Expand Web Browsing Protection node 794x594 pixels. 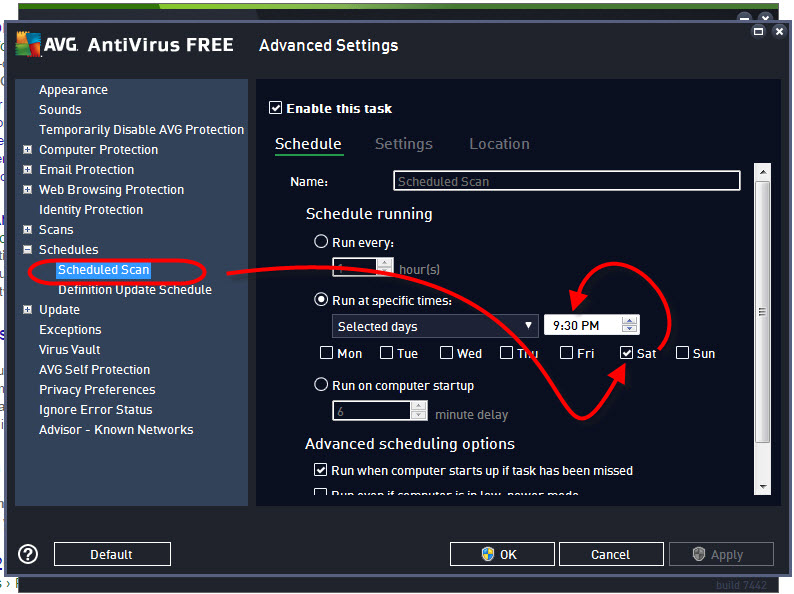point(27,189)
